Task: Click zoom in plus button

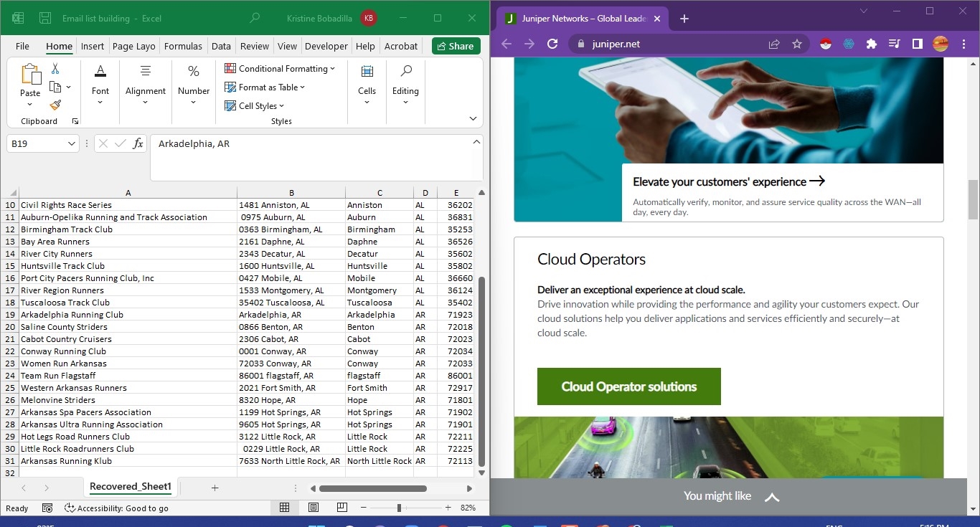Action: [x=448, y=508]
